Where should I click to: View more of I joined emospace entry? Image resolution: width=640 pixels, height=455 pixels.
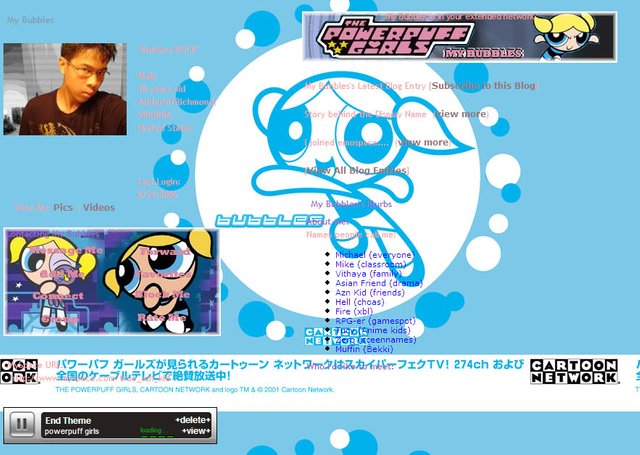423,142
